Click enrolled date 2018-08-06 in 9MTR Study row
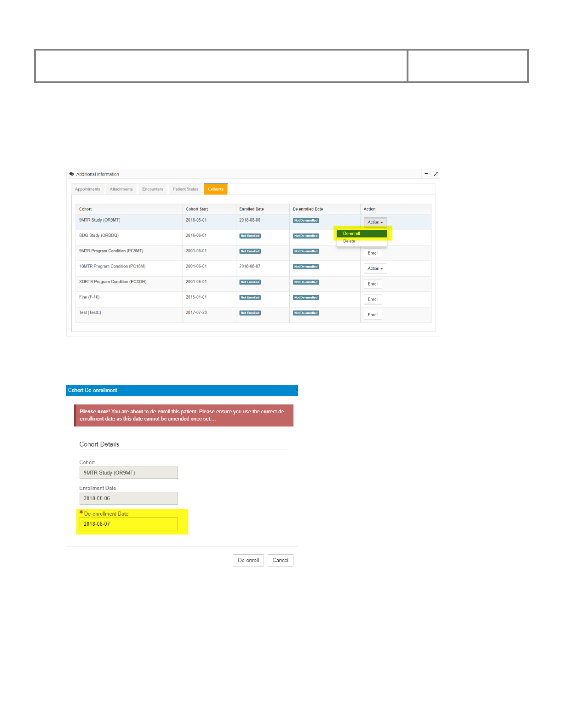The image size is (563, 728). point(250,220)
